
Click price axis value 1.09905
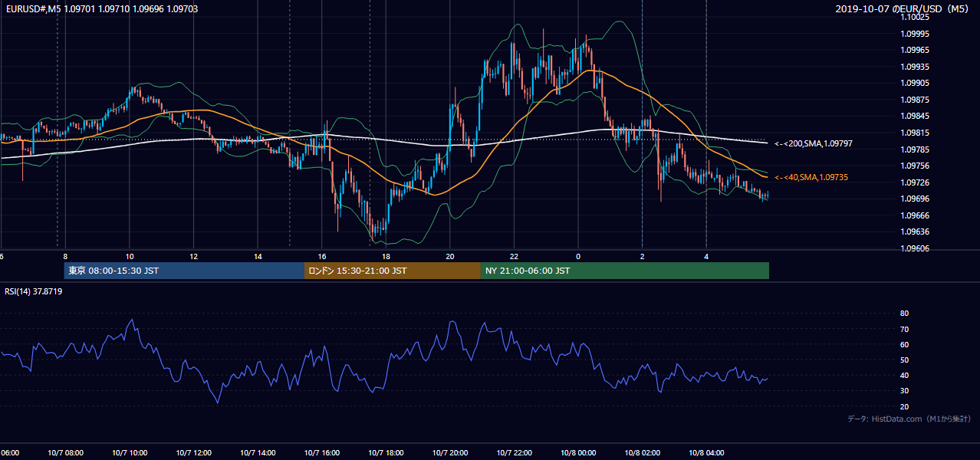tap(915, 83)
